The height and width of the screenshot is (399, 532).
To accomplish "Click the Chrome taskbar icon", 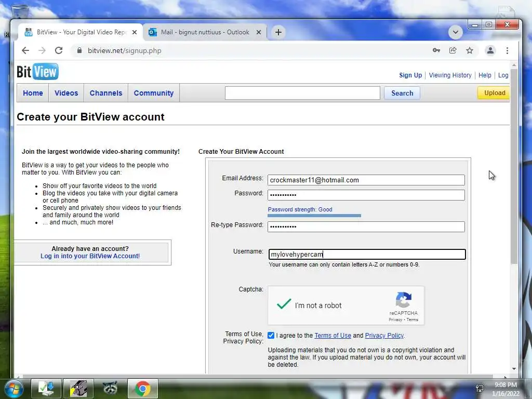I will pos(143,389).
